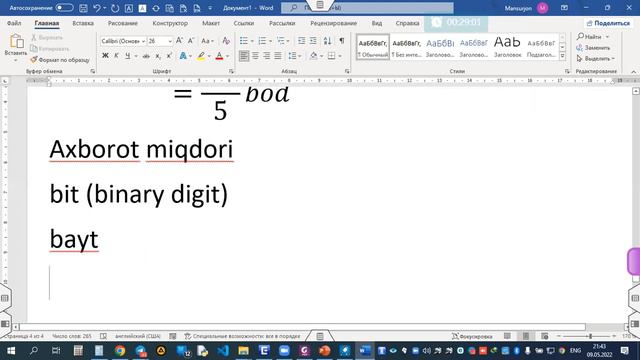Image resolution: width=640 pixels, height=360 pixels.
Task: Click the Фокусировка focus mode button
Action: click(x=472, y=336)
